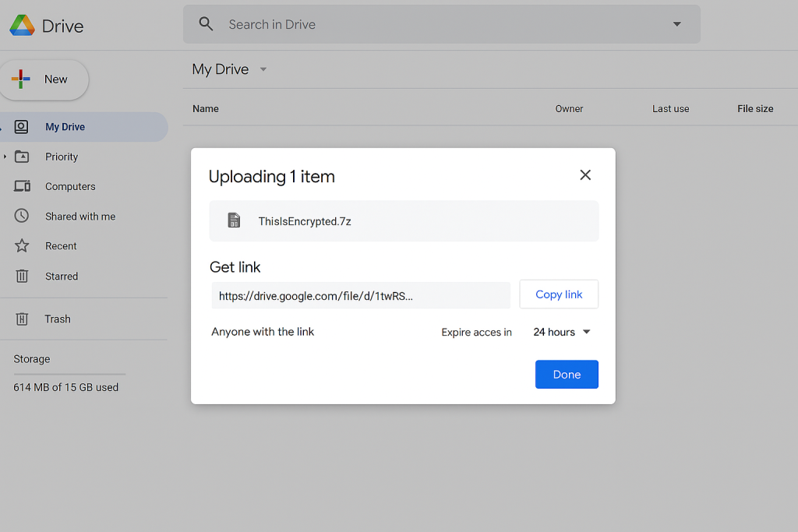Expand the Priority tree chevron
Image resolution: width=798 pixels, height=532 pixels.
(5, 157)
